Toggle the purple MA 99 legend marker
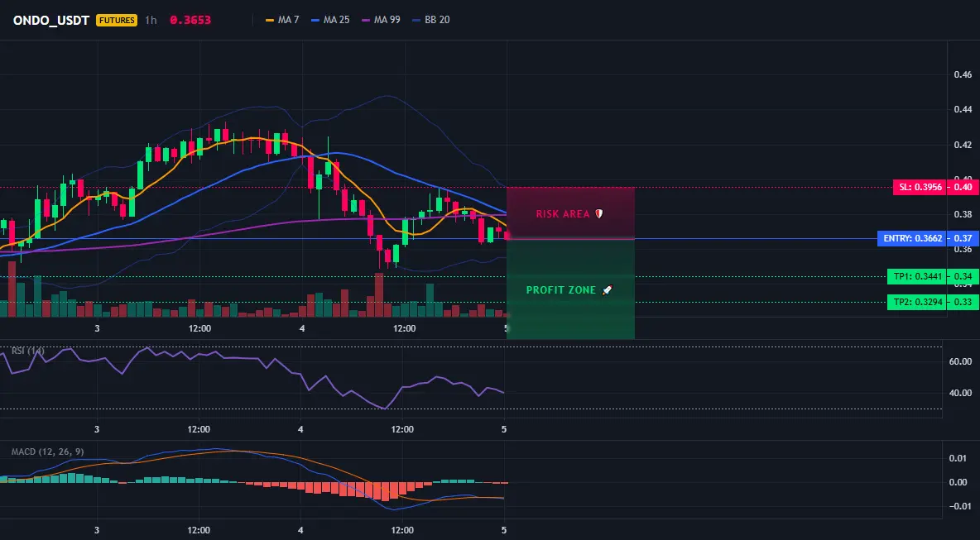This screenshot has width=980, height=540. point(366,20)
